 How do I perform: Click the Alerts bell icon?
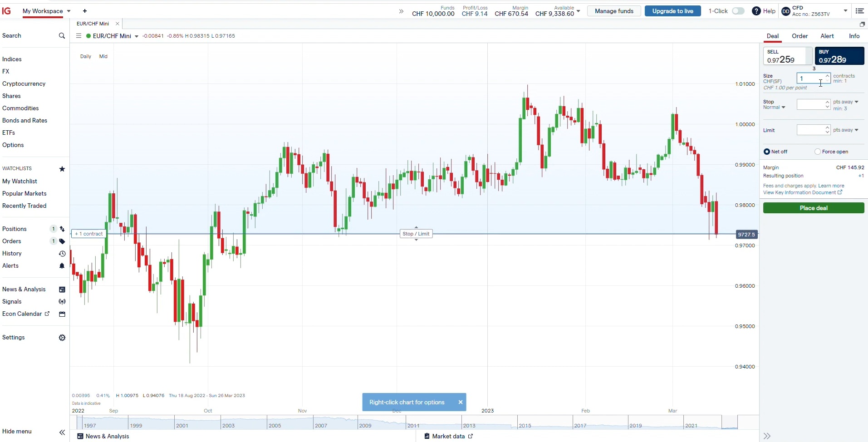point(62,266)
